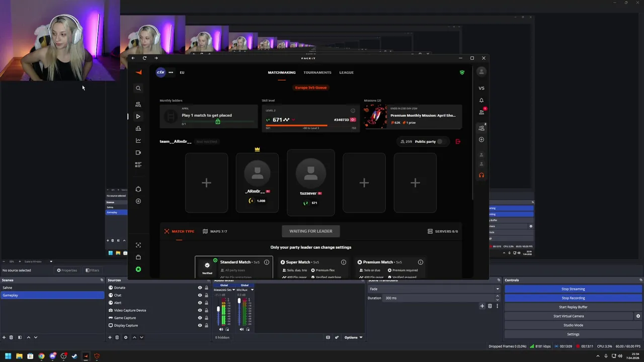Open preview scale dropdown in OBS

51,261
